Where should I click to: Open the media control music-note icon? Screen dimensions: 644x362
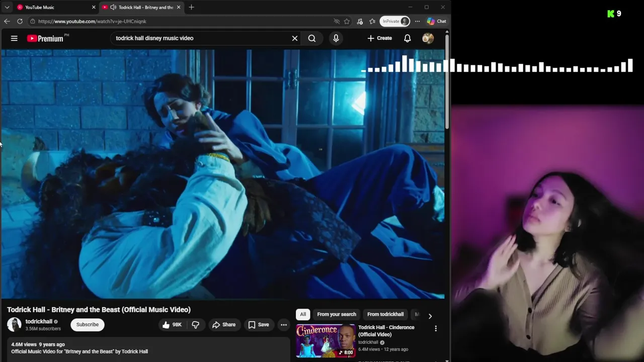(360, 21)
